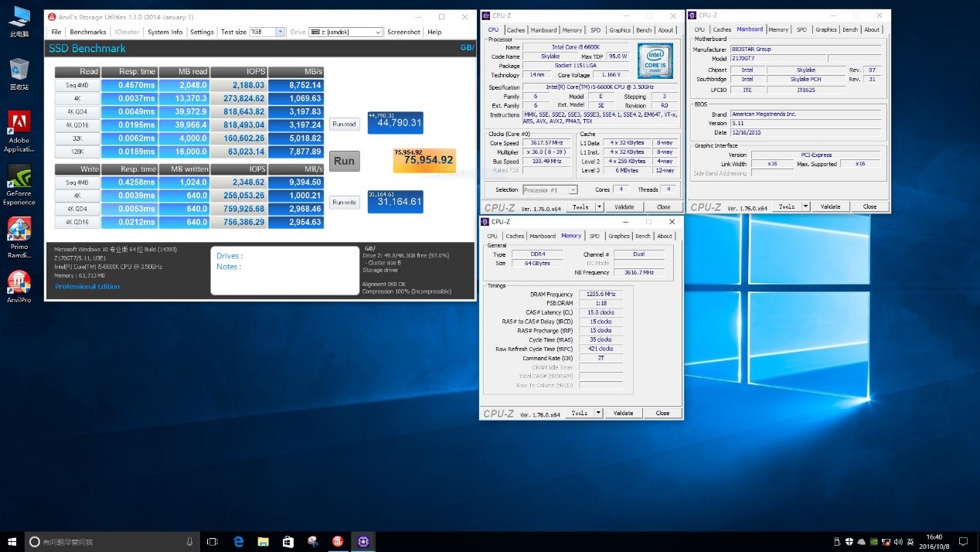Open Microsoft Edge from the taskbar

click(239, 542)
